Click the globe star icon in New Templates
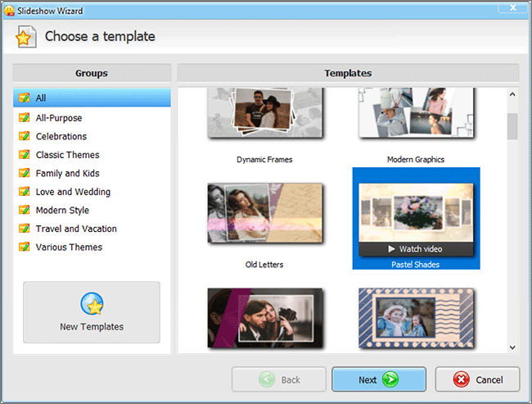532x404 pixels. coord(92,304)
